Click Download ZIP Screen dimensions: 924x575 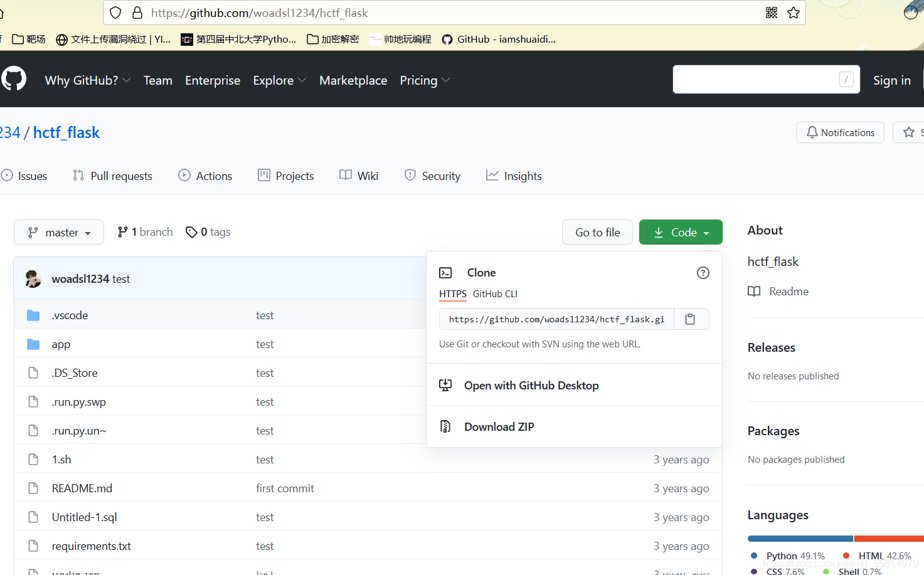click(499, 426)
